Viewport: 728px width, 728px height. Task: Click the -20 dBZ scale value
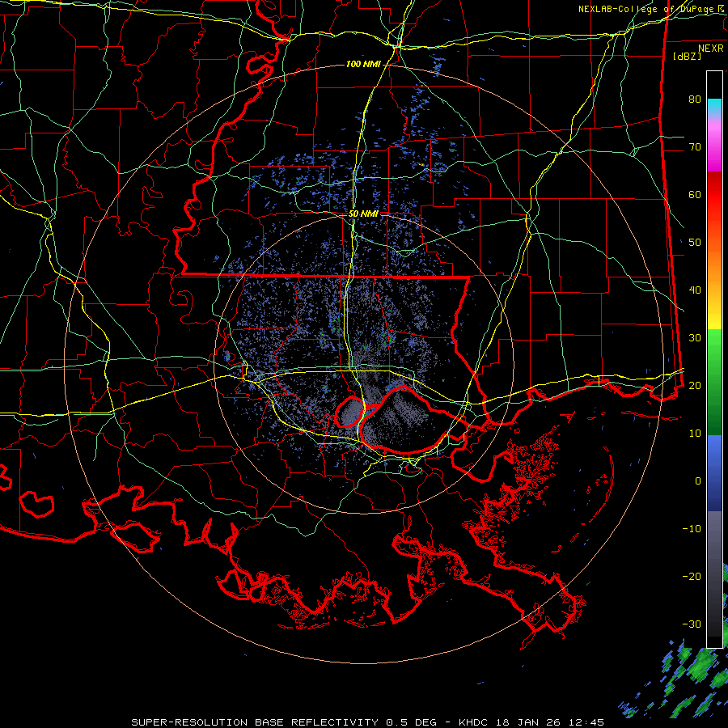(692, 576)
